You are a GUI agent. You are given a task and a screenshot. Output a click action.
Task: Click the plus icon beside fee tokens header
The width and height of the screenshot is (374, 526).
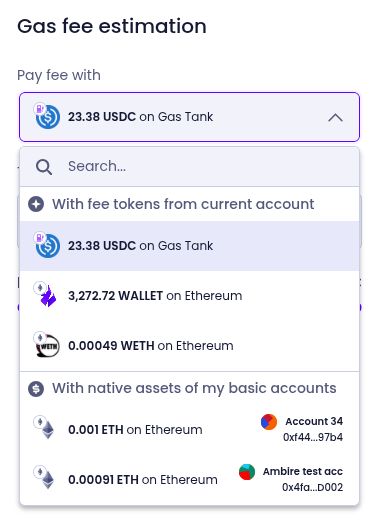tap(36, 204)
